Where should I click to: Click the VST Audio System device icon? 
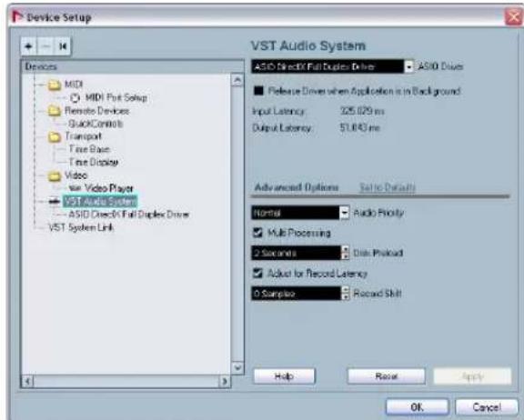click(55, 201)
